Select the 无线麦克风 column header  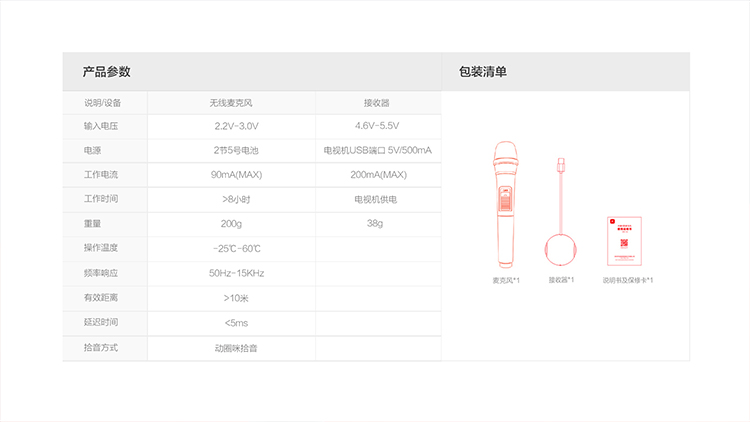(x=231, y=102)
